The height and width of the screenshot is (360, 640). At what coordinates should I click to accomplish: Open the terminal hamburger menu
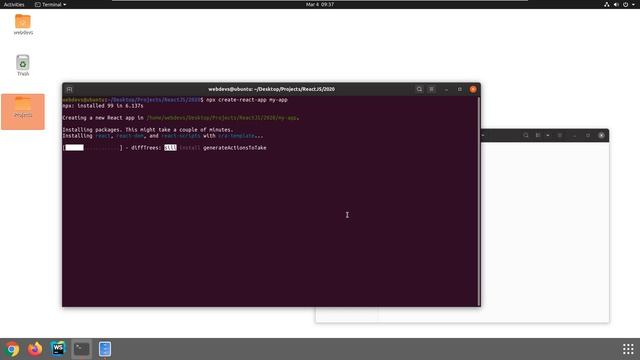tap(431, 89)
